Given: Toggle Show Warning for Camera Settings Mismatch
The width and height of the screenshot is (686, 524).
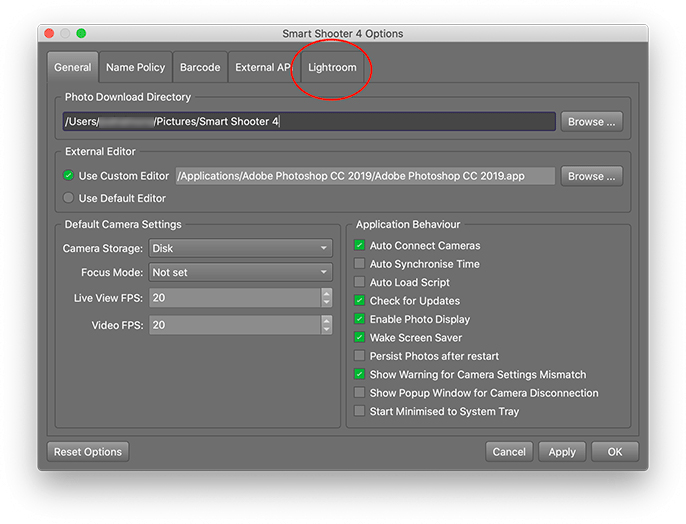Looking at the screenshot, I should click(x=360, y=374).
